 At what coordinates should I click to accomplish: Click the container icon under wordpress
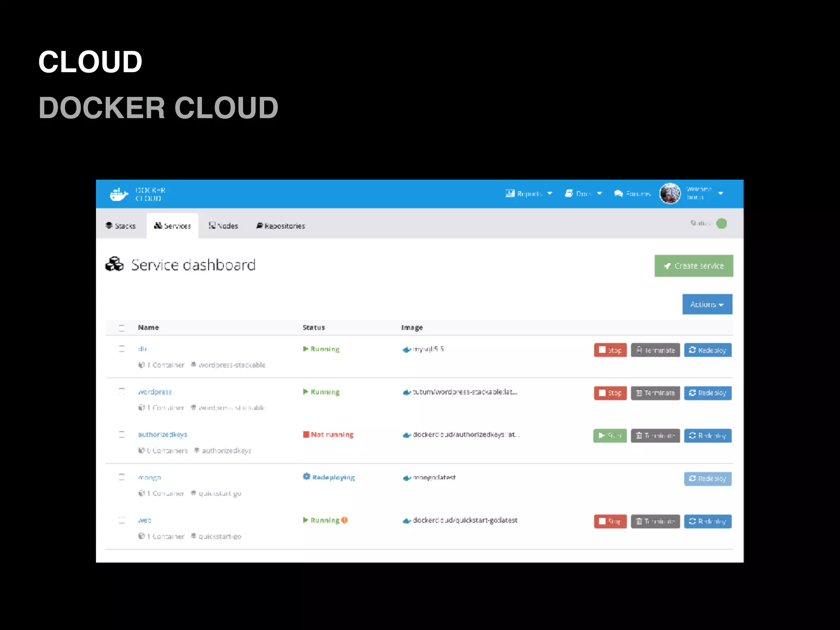tap(142, 408)
